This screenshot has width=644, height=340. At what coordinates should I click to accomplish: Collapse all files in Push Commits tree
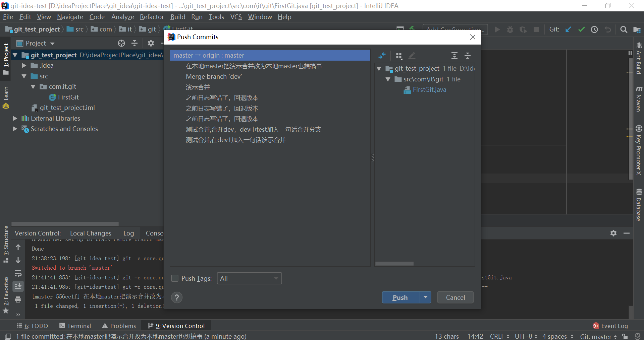click(468, 56)
